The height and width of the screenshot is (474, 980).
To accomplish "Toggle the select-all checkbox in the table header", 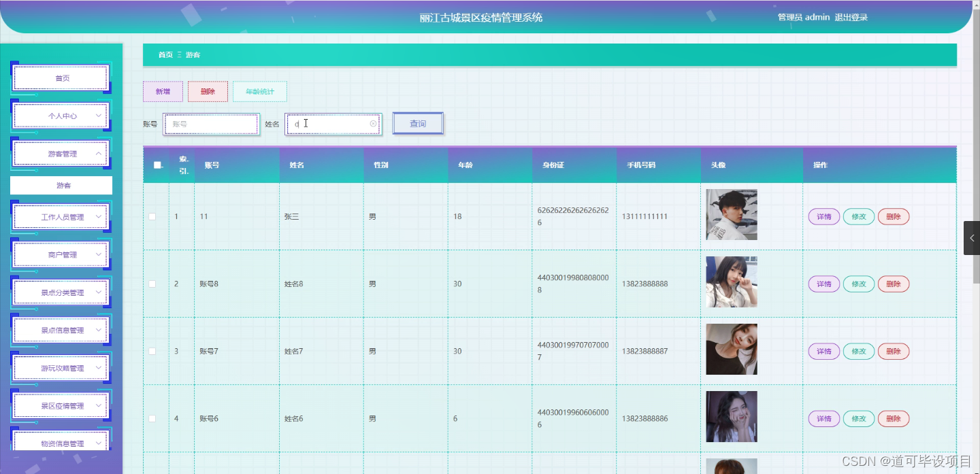I will (x=158, y=165).
